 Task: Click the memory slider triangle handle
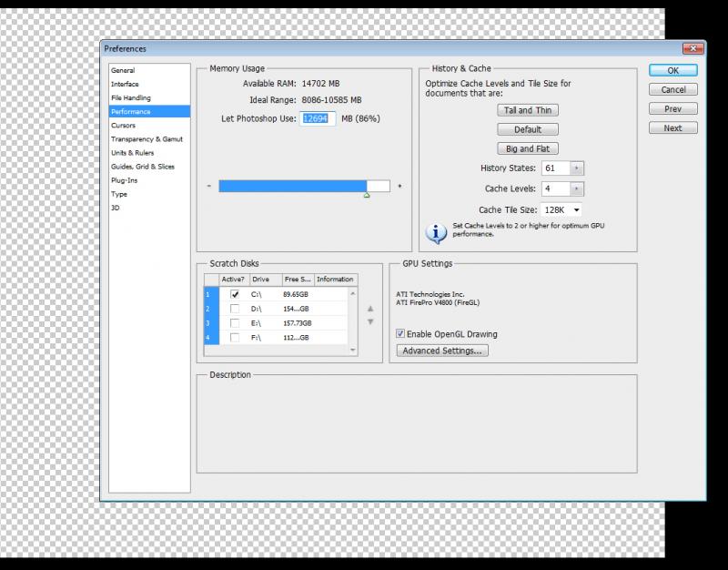tap(367, 195)
